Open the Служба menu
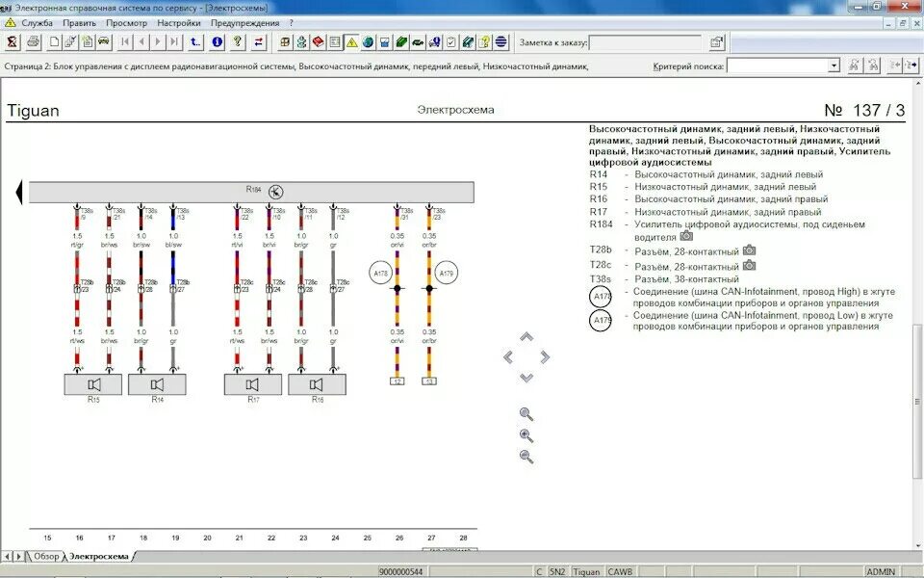This screenshot has width=924, height=578. click(x=38, y=23)
